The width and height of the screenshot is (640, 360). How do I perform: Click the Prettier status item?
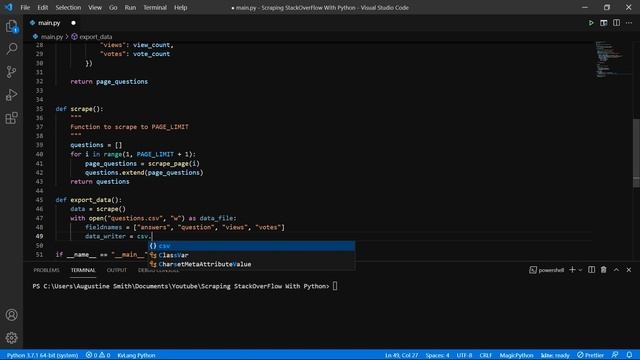(x=590, y=355)
